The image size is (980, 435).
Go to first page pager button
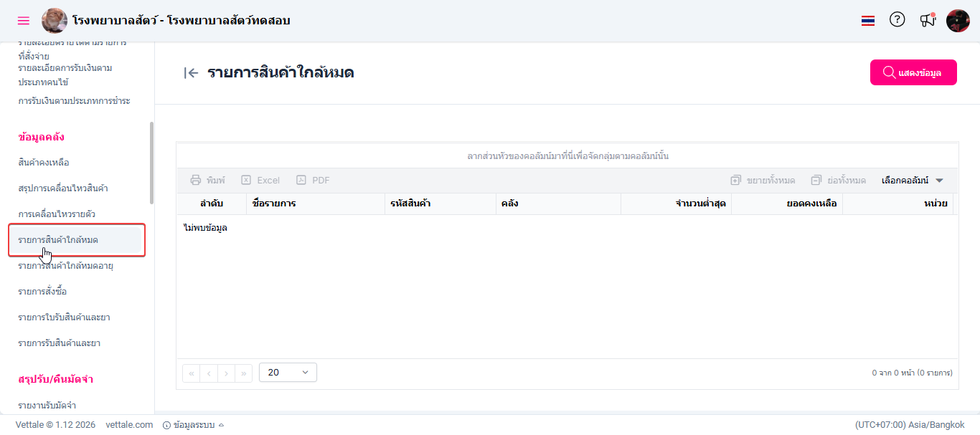click(192, 373)
